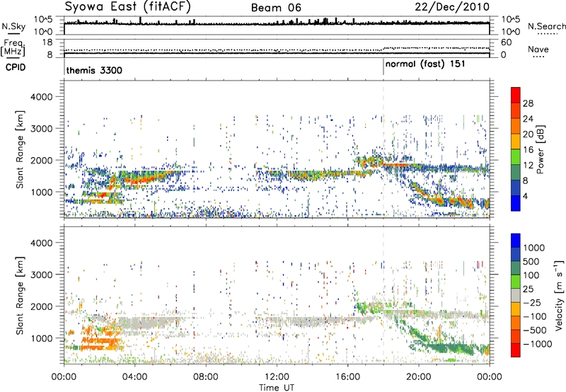
Task: Click the '500' label on the Velocity color bar
Action: click(x=531, y=261)
